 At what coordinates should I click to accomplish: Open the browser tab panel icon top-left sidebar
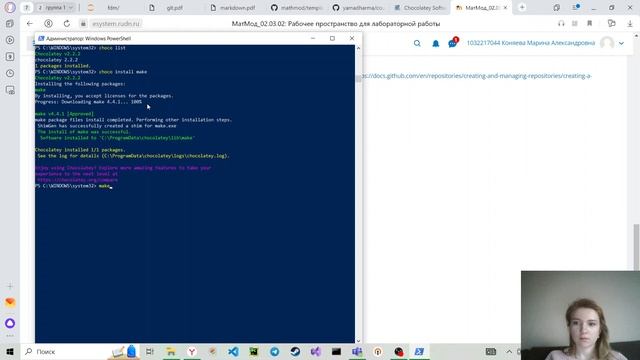pos(10,24)
